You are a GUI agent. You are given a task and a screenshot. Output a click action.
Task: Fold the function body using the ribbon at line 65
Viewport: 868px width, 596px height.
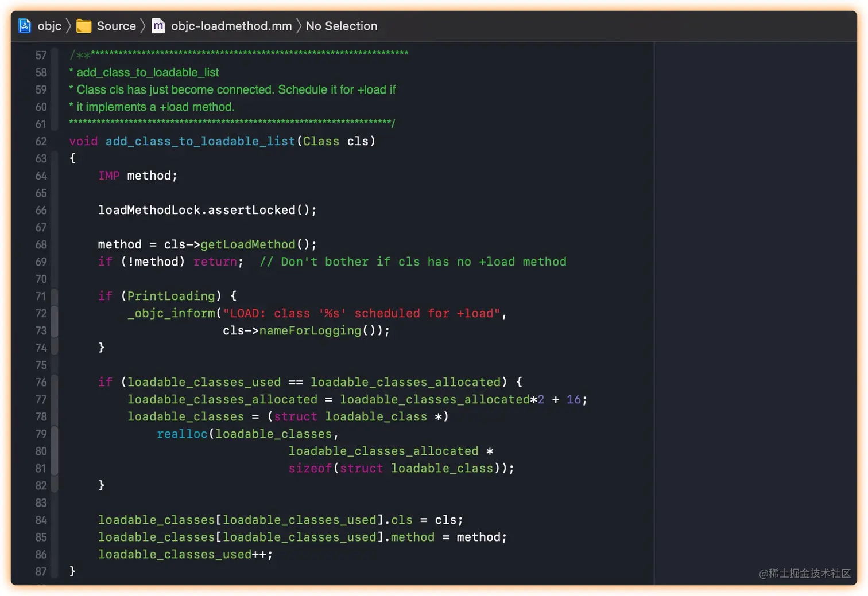(55, 193)
